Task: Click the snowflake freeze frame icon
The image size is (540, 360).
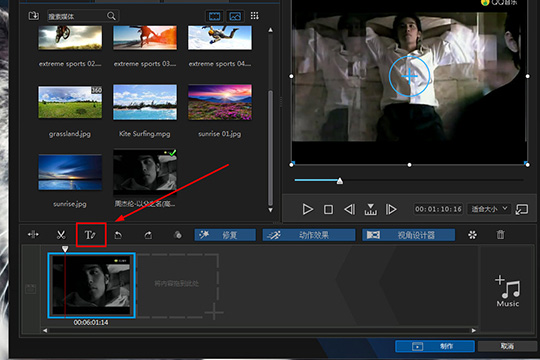Action: click(x=472, y=235)
